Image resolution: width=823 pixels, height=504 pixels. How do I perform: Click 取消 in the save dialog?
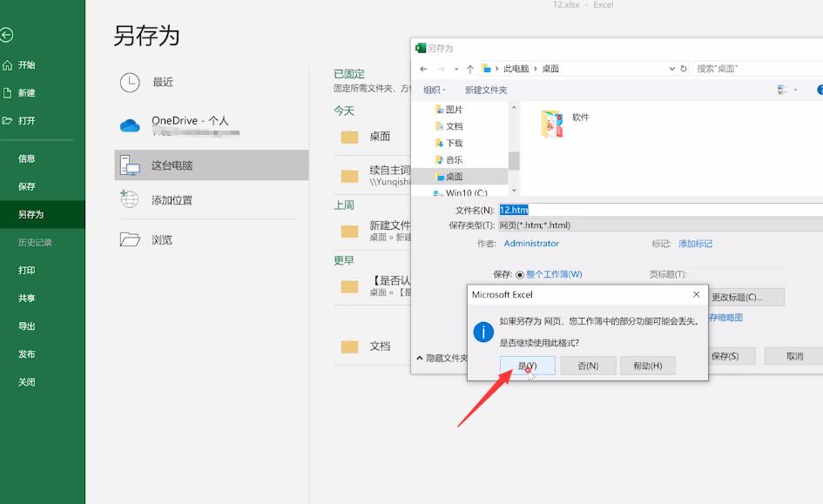click(794, 356)
